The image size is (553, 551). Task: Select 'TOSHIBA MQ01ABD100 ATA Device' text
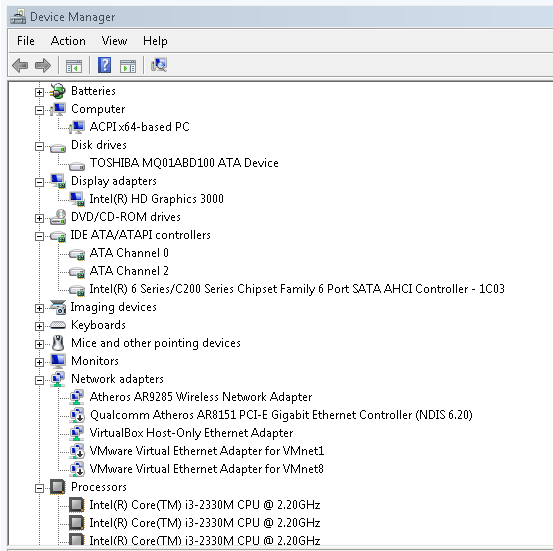184,163
